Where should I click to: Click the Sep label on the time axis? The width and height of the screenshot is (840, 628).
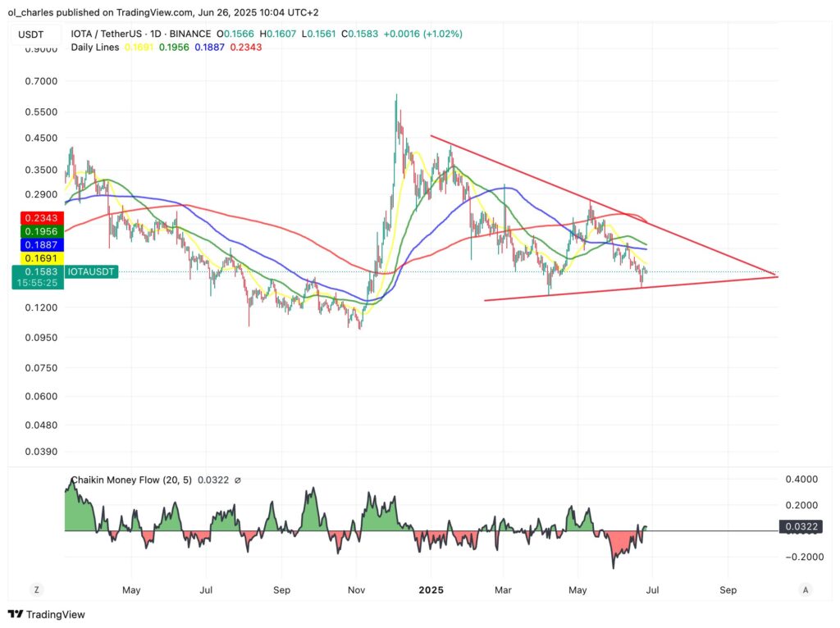[x=728, y=589]
